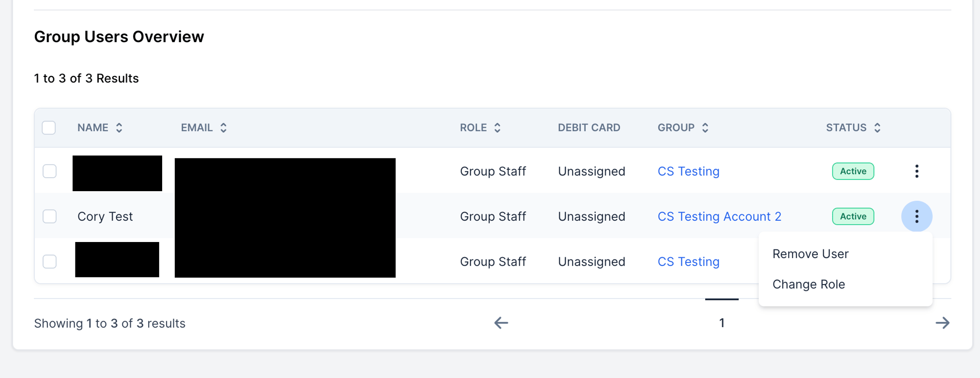Sort by Group column sort icon
This screenshot has height=378, width=980.
(705, 128)
